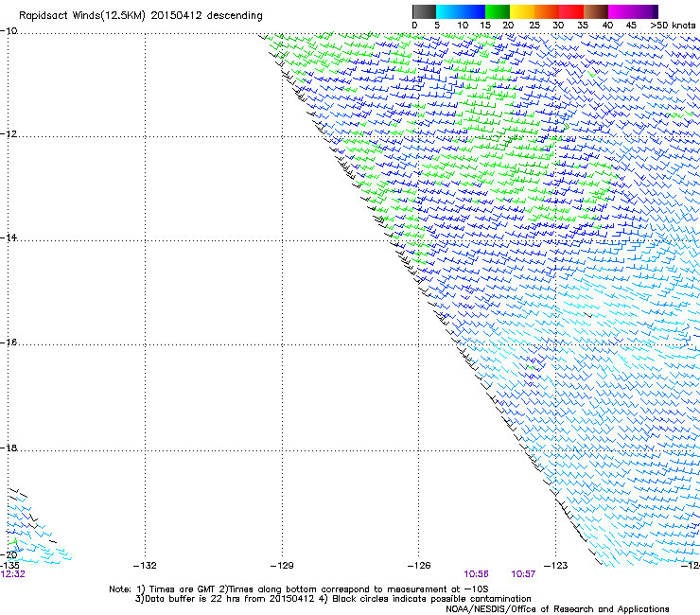This screenshot has height=615, width=700.
Task: Click the 'NOAA/NESDIS/Office of Research and Applications' credit
Action: click(557, 609)
